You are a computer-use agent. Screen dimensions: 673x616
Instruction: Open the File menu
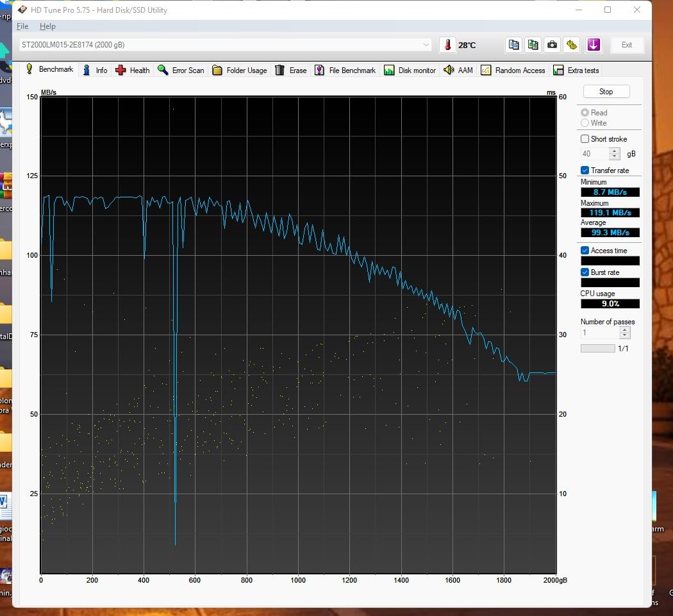tap(22, 26)
